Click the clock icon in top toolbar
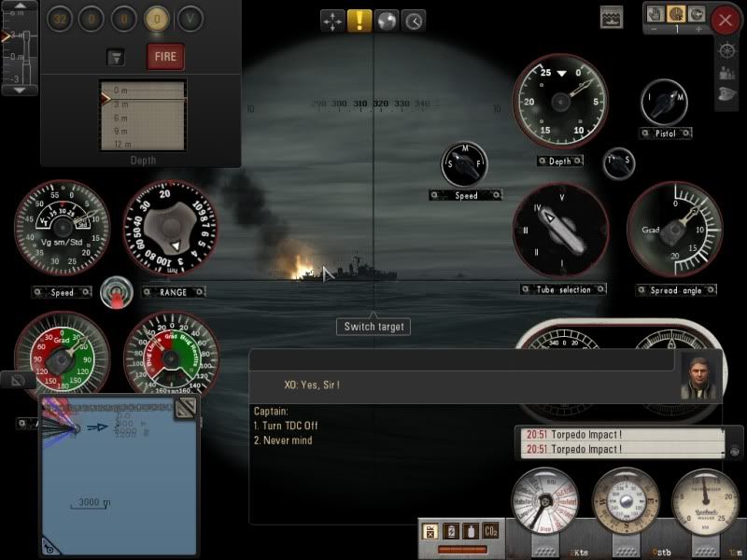 tap(414, 21)
